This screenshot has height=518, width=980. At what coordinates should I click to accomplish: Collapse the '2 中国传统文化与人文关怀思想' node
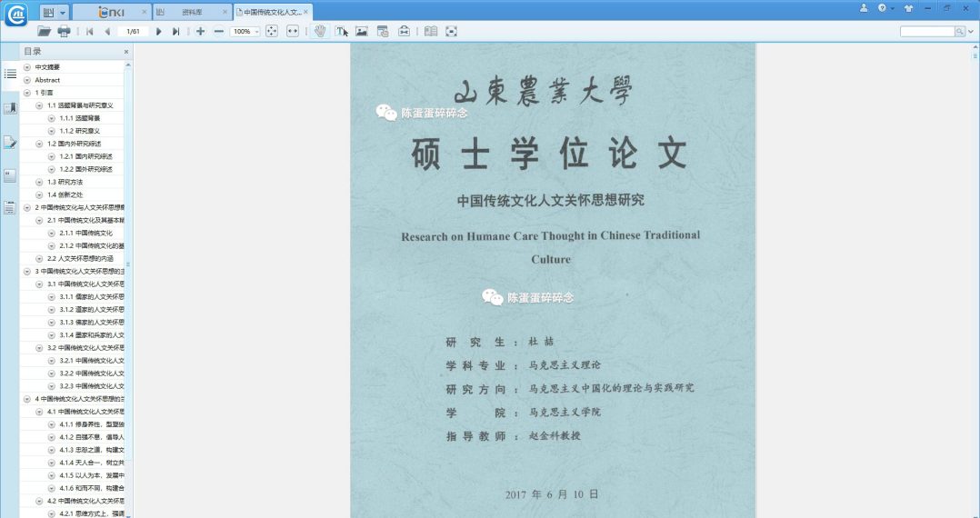point(27,207)
